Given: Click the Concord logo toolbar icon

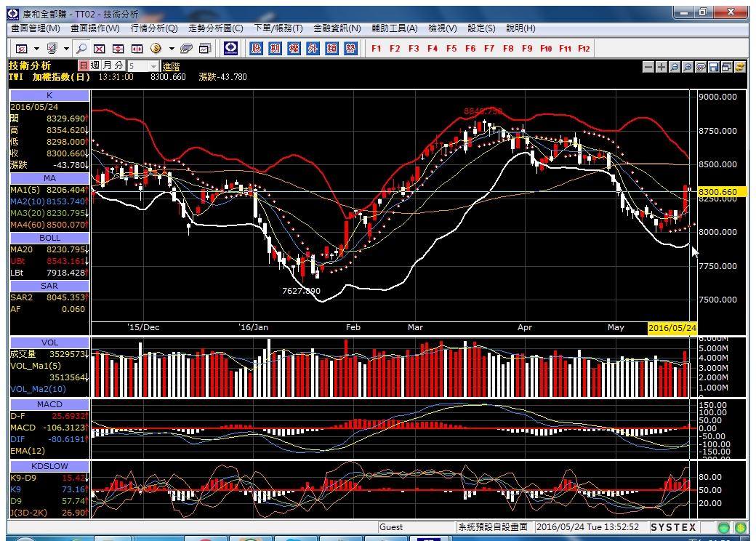Looking at the screenshot, I should (x=231, y=48).
